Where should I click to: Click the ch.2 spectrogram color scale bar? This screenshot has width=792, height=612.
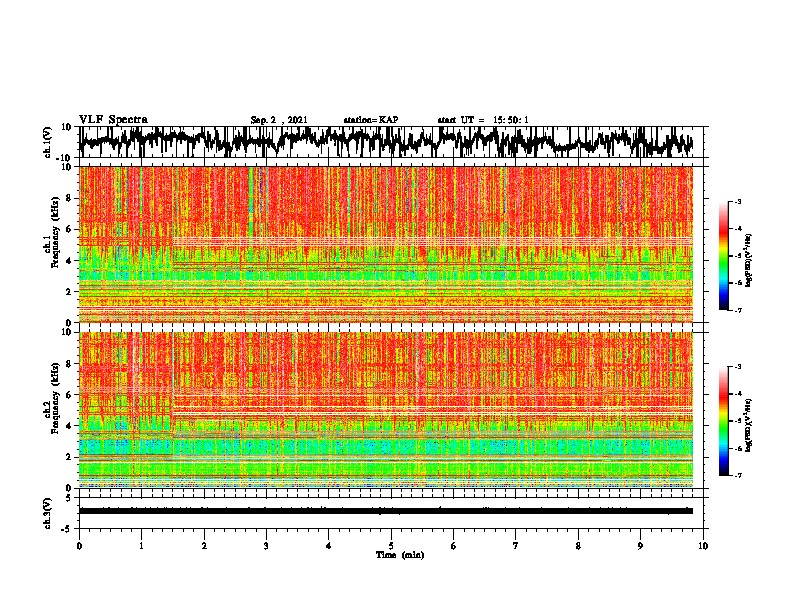723,421
